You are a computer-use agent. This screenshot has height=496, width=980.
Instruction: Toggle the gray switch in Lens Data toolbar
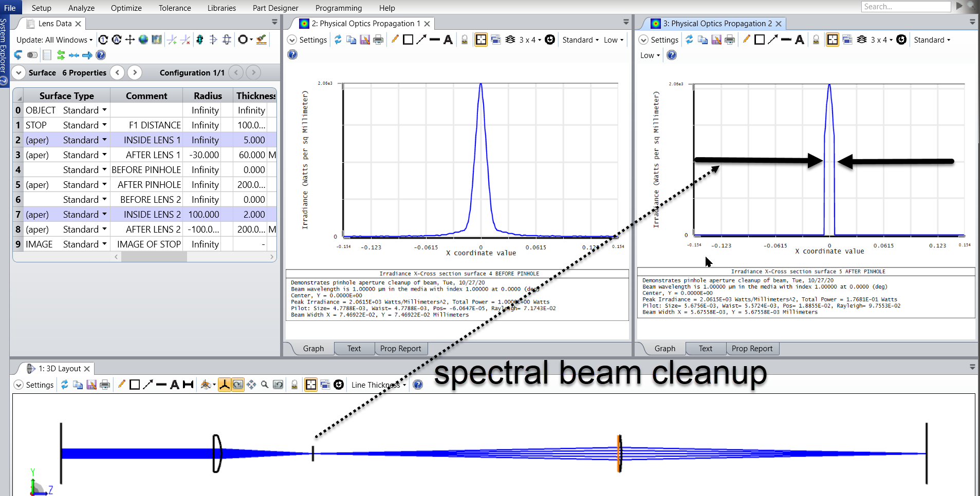(32, 55)
